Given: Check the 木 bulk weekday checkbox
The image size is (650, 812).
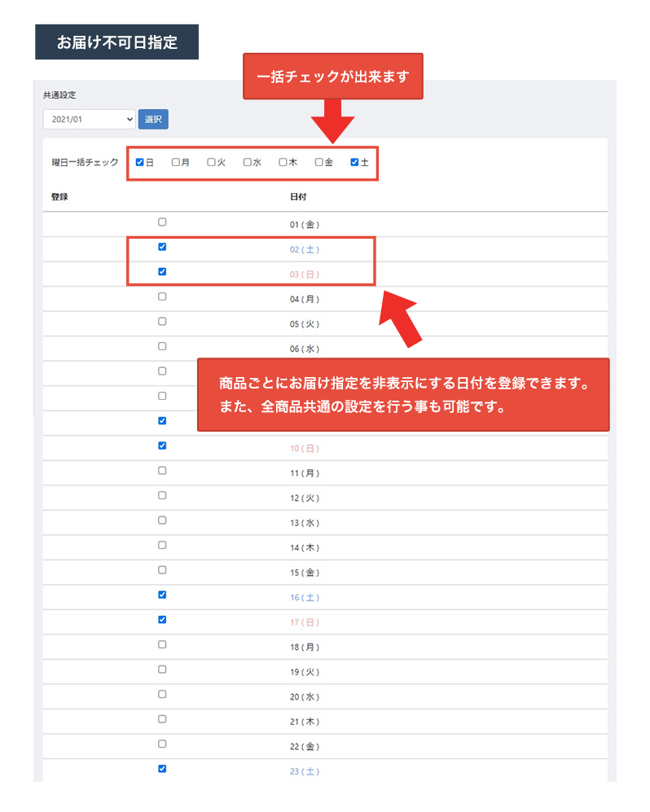Looking at the screenshot, I should pos(283,162).
